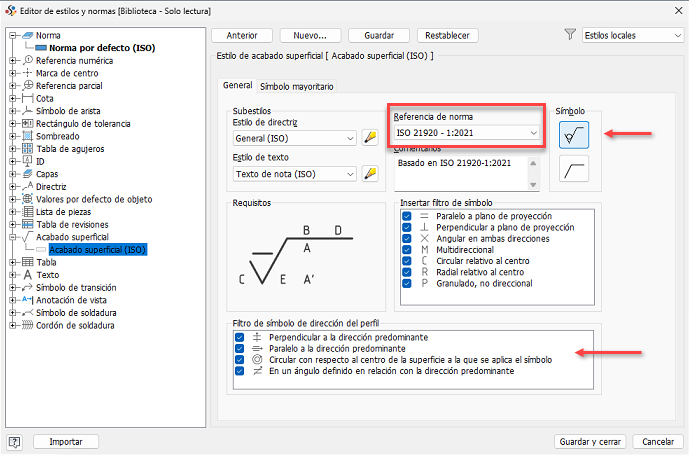Uncheck Perpendicular a la dirección predominante
Screen dimensions: 689x455
[x=239, y=337]
